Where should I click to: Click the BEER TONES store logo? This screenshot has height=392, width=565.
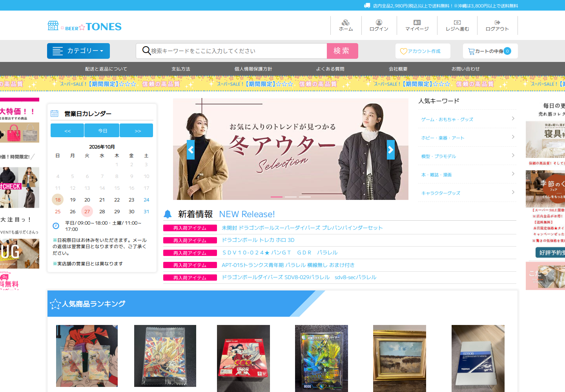click(x=84, y=26)
